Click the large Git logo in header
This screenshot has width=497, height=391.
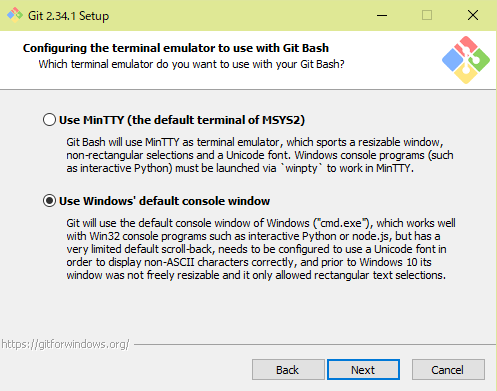point(466,60)
